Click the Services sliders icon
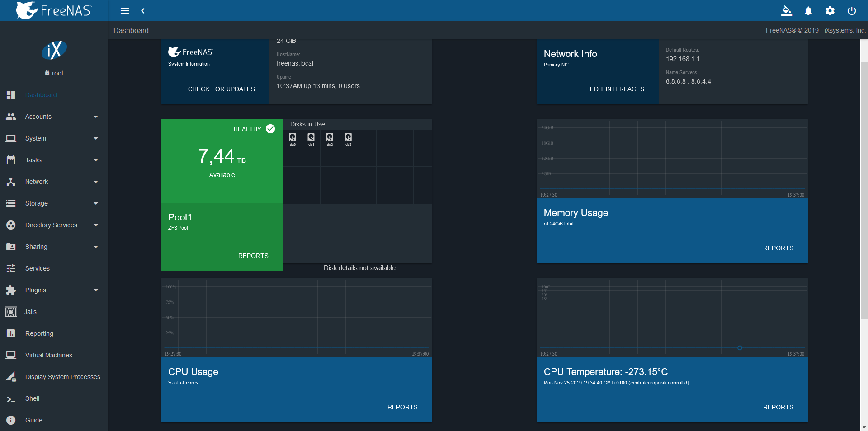 (x=11, y=268)
